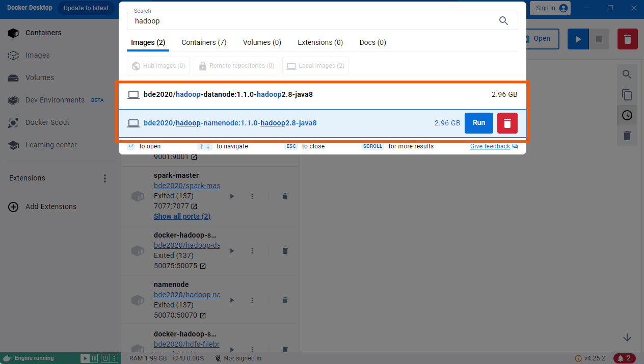Toggle the Hub images (0) filter
Screen dimensions: 644x364
158,66
